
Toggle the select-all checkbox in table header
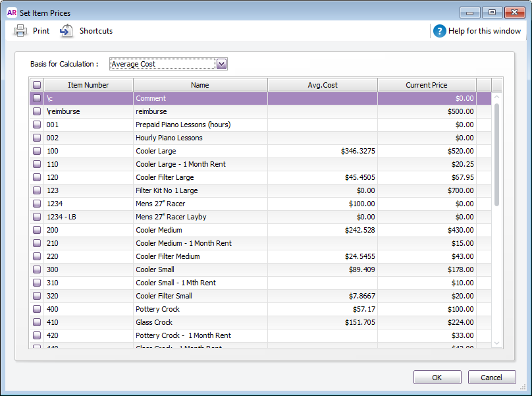[x=37, y=85]
